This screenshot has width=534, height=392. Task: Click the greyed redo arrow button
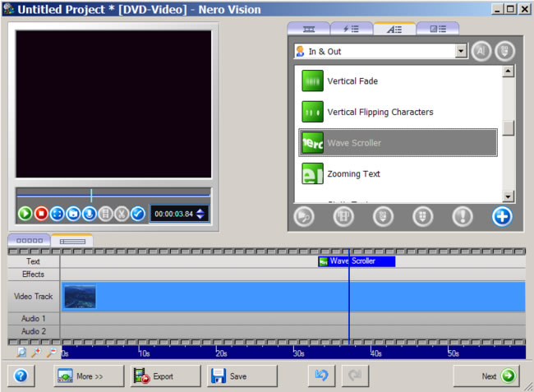point(355,376)
